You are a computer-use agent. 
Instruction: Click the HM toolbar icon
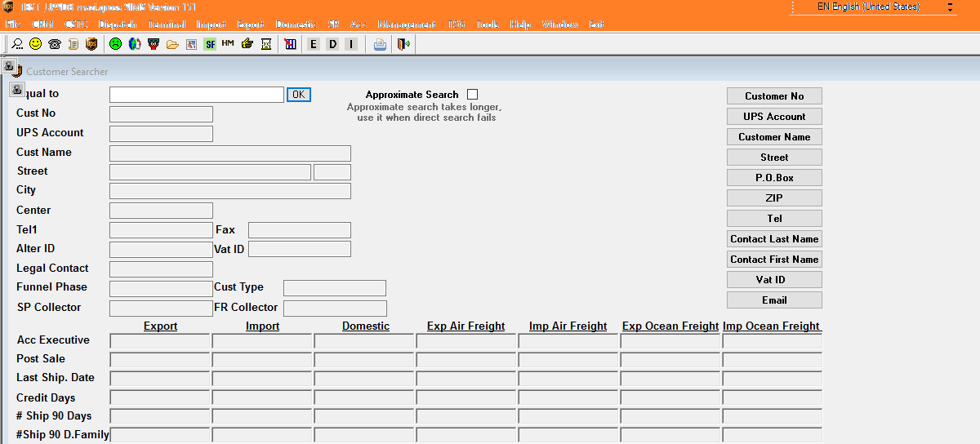228,43
